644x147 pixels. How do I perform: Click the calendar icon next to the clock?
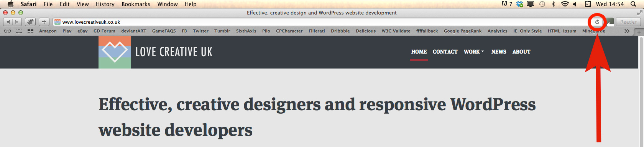tap(588, 4)
